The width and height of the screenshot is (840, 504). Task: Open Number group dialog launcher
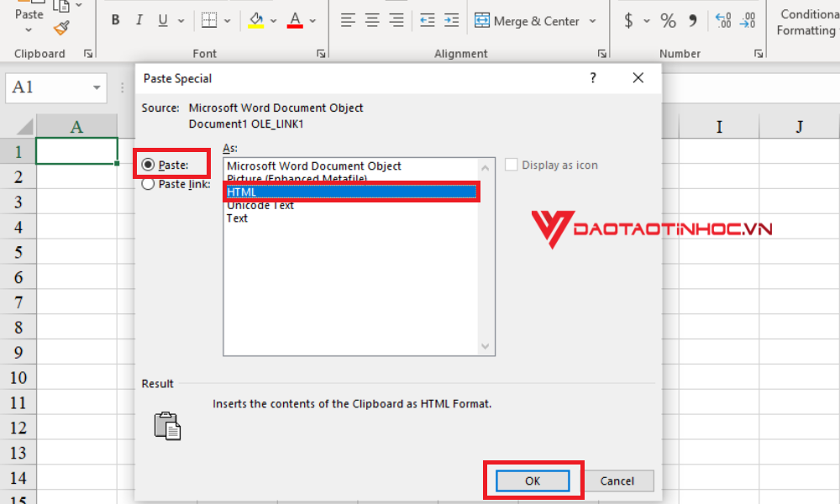click(x=758, y=54)
